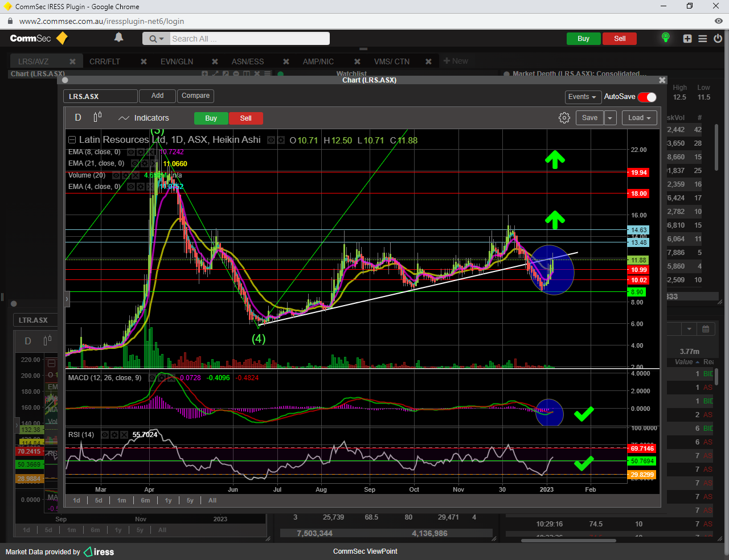This screenshot has height=560, width=729.
Task: Switch to the VMS/ CTN tab
Action: (392, 61)
